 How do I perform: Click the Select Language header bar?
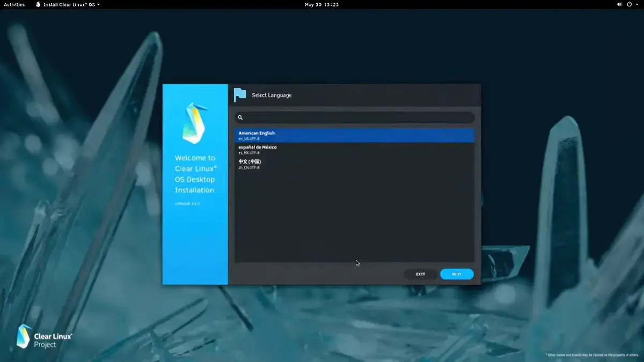point(354,94)
